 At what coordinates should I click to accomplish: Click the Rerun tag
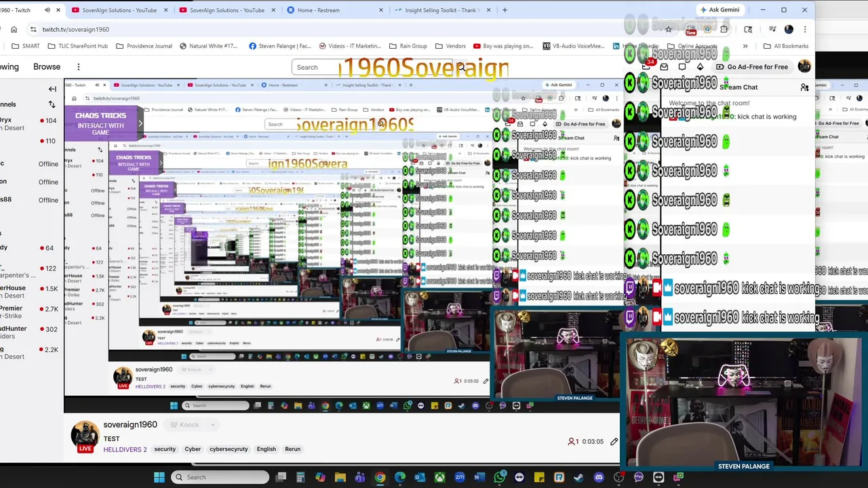tap(293, 449)
